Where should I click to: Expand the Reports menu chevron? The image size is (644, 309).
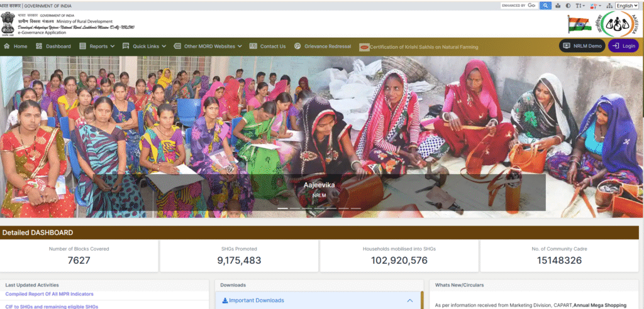[113, 46]
